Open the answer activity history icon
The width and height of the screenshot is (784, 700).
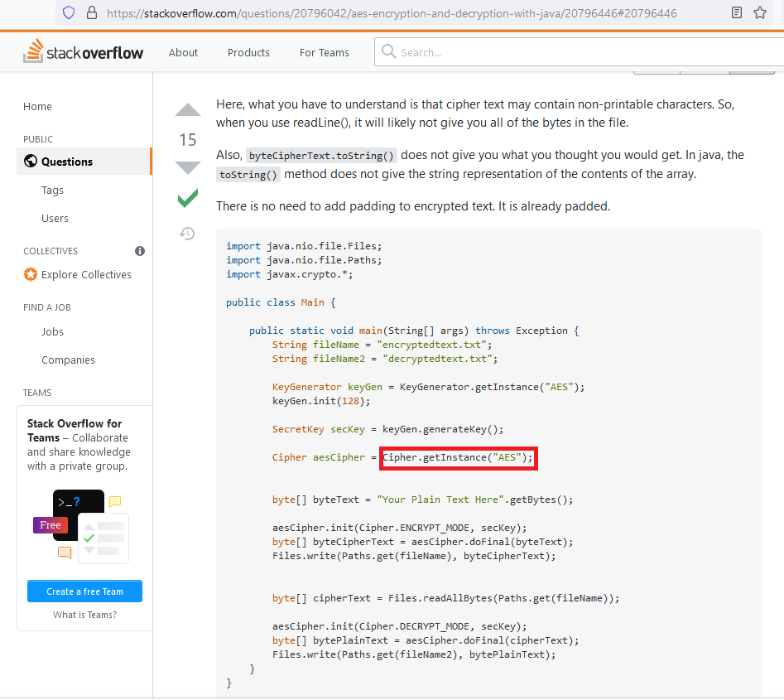[x=187, y=234]
